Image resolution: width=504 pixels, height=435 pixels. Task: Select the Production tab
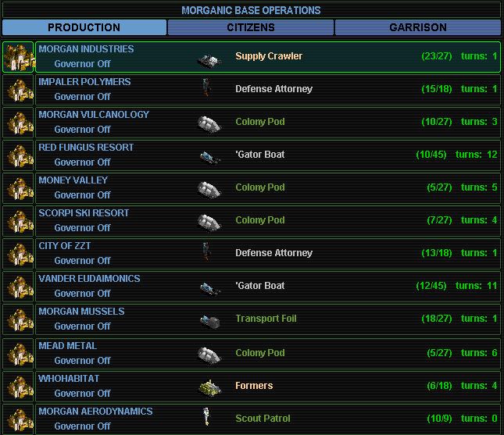click(84, 27)
